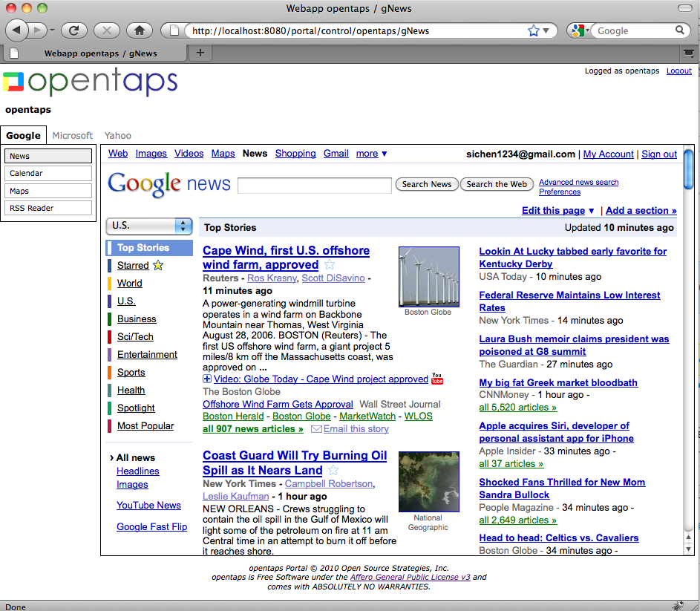700x611 pixels.
Task: Click the Search News button
Action: 427,184
